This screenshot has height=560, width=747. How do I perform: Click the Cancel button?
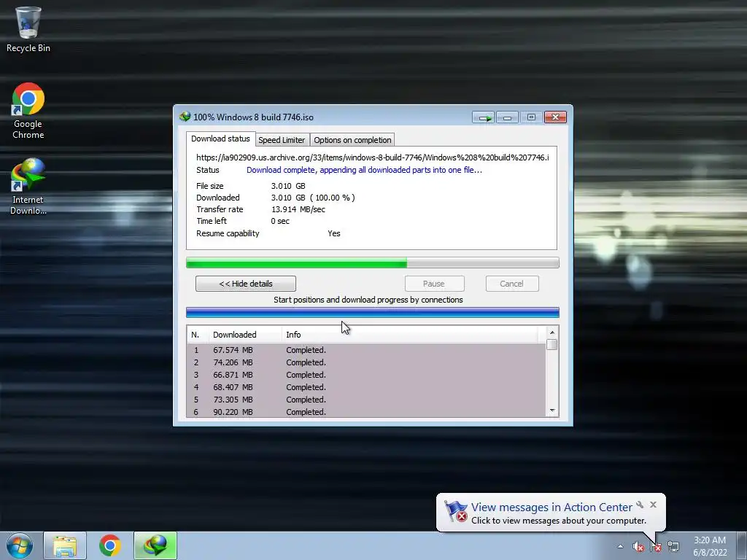tap(511, 284)
